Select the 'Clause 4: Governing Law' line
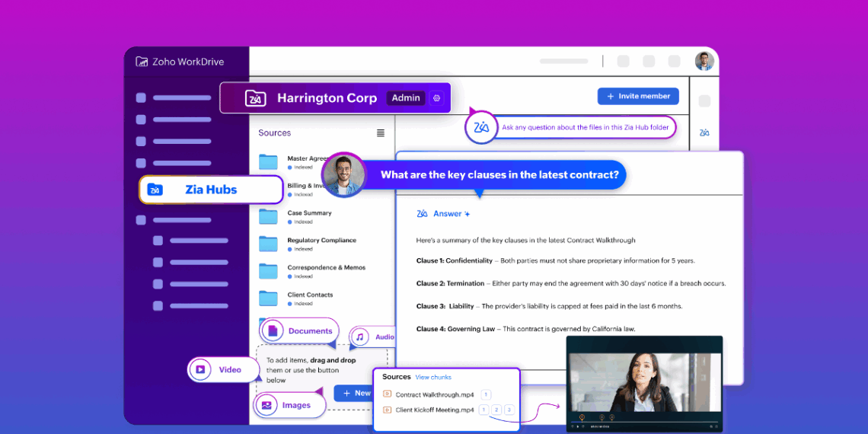The height and width of the screenshot is (434, 868). 526,329
